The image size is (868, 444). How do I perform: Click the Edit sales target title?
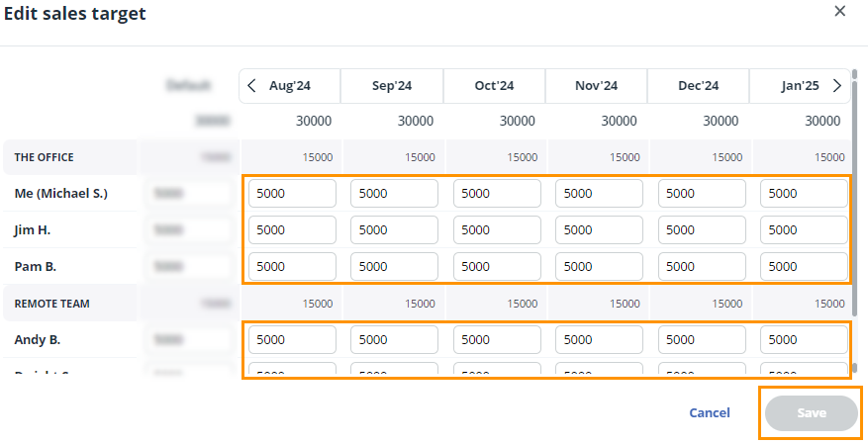75,13
